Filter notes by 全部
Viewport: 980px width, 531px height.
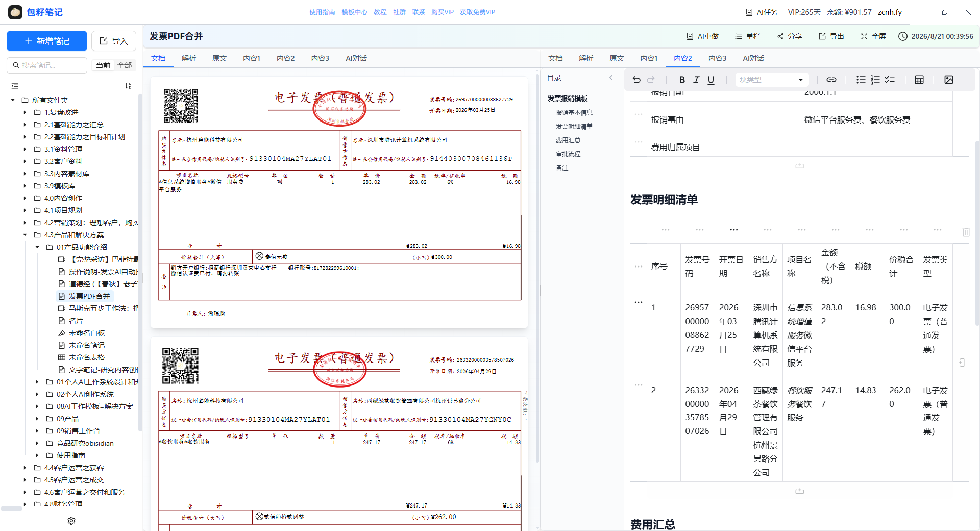tap(125, 65)
